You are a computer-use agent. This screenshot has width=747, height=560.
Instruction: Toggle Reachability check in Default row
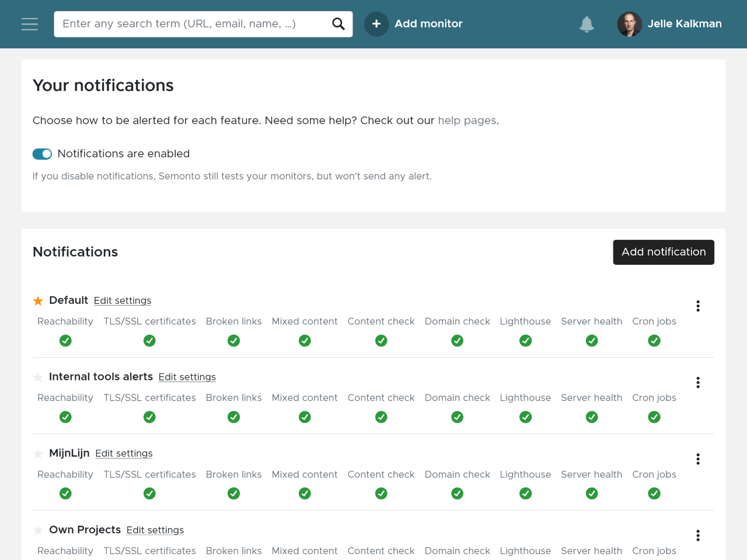tap(65, 341)
